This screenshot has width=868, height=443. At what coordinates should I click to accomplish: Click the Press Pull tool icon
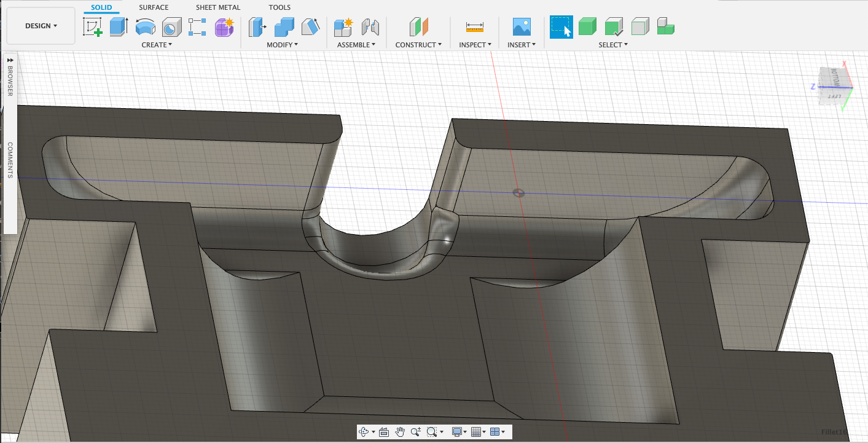[257, 27]
